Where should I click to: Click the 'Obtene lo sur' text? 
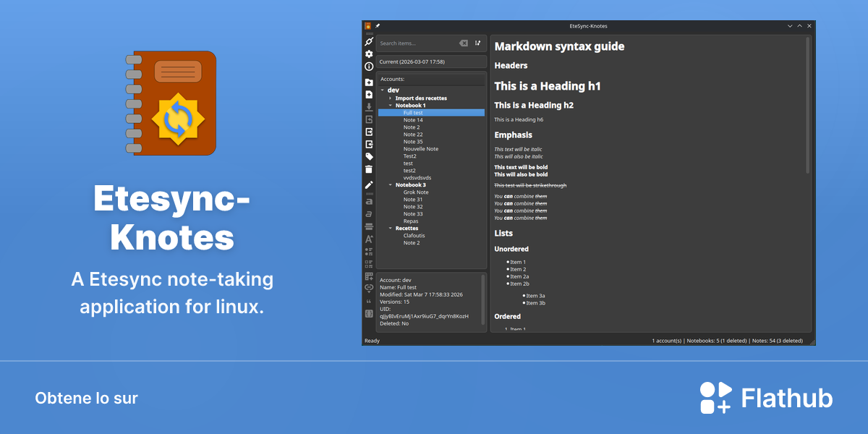86,398
